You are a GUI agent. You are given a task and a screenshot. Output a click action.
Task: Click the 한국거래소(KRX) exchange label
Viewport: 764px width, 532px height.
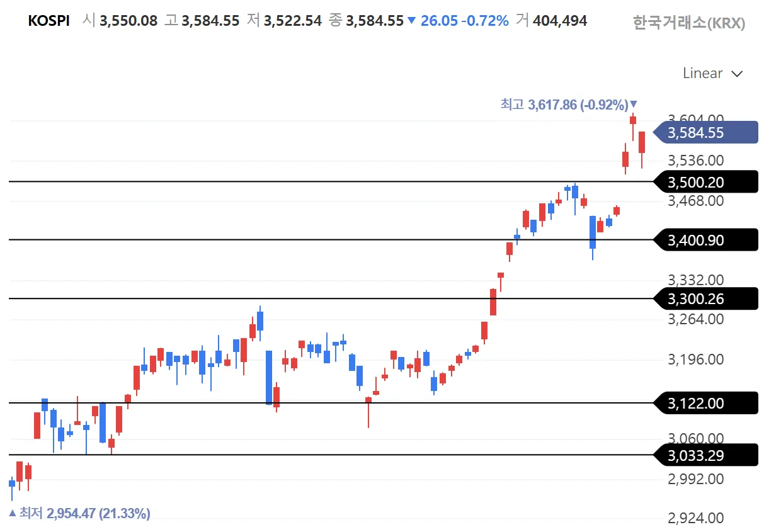point(688,23)
